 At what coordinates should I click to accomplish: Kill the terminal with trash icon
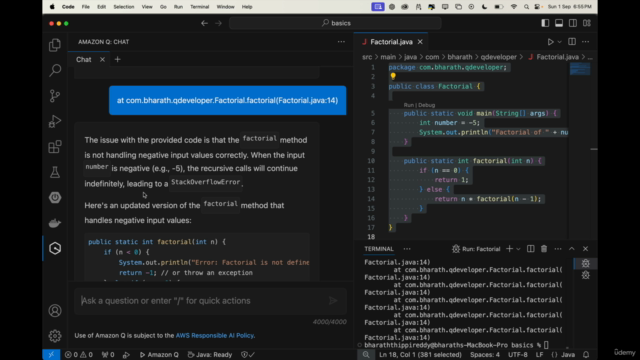[x=544, y=249]
